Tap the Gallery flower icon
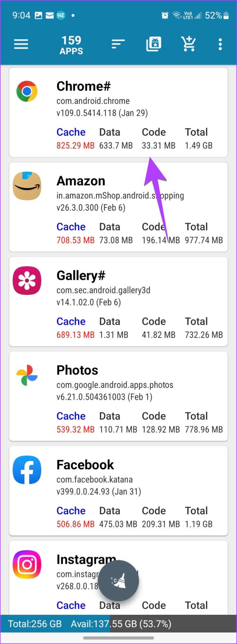237x644 pixels. pos(27,280)
